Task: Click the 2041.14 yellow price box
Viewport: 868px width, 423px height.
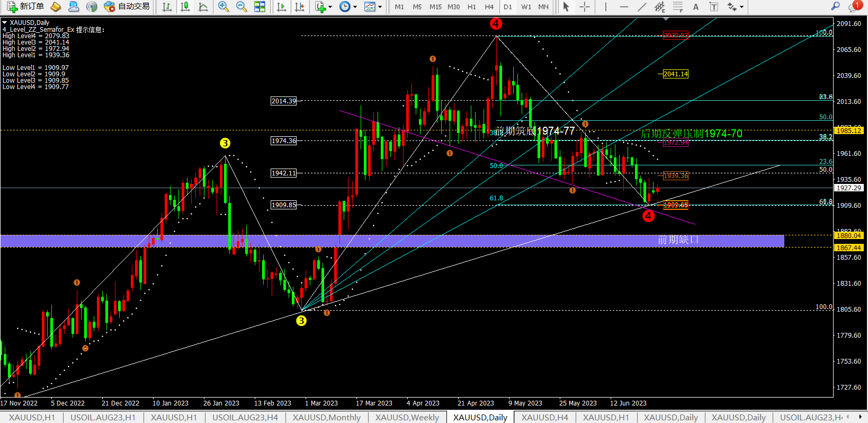Action: [x=676, y=74]
